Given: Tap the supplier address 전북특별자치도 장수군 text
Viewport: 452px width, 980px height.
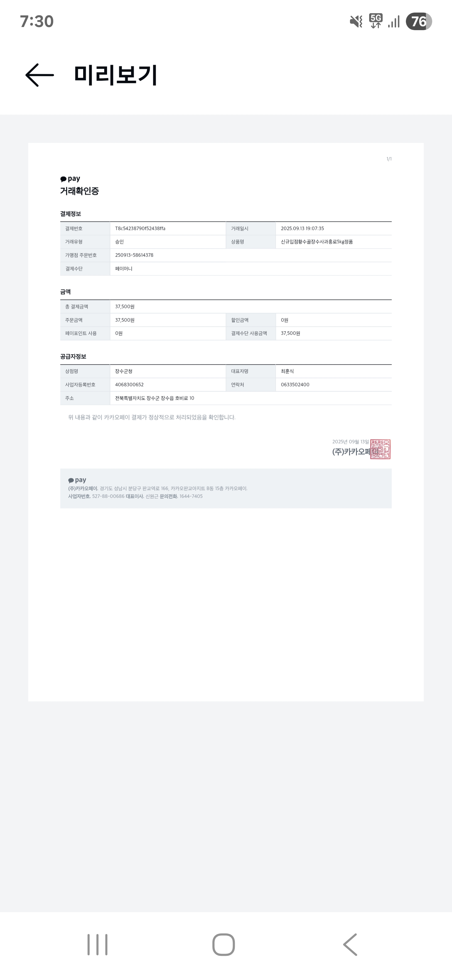Looking at the screenshot, I should (x=154, y=398).
